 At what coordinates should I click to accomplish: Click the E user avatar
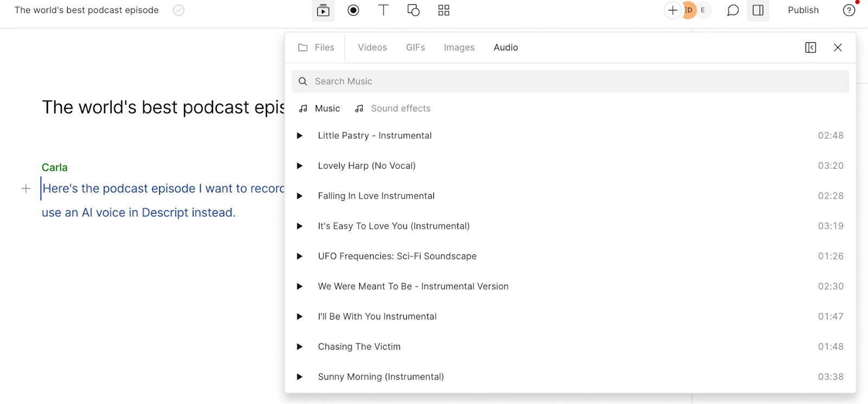(x=703, y=10)
